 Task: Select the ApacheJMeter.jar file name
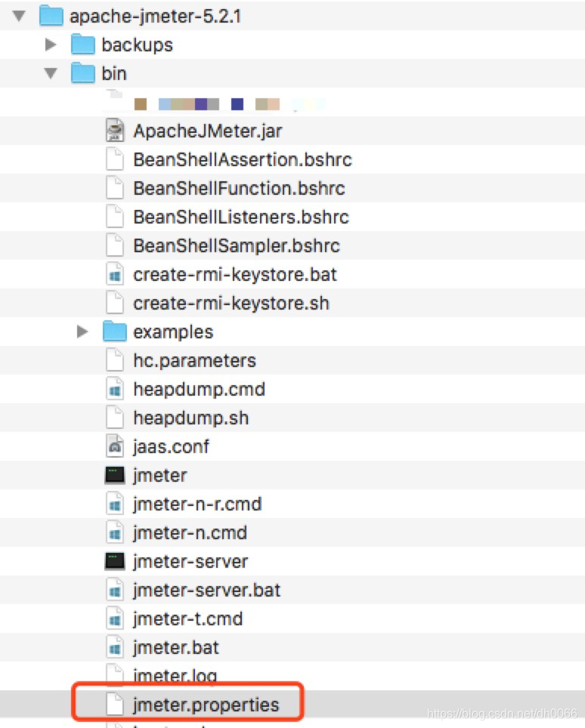(207, 131)
